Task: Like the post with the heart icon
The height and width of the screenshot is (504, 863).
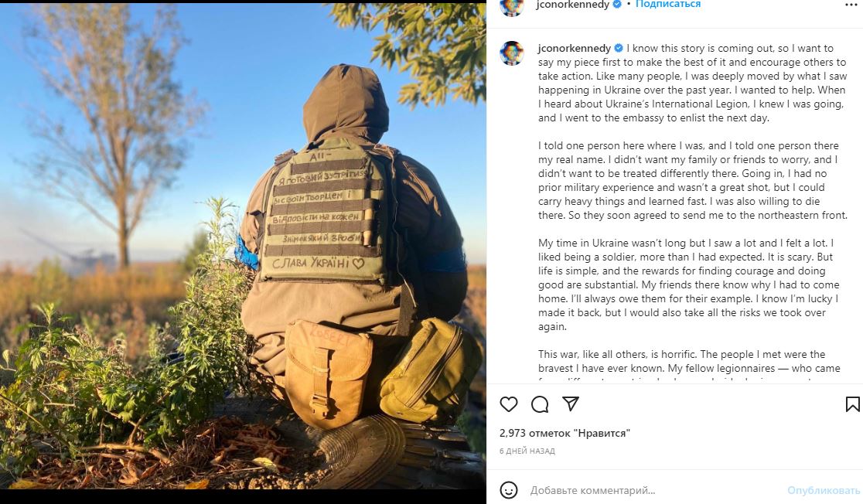Action: (x=509, y=404)
